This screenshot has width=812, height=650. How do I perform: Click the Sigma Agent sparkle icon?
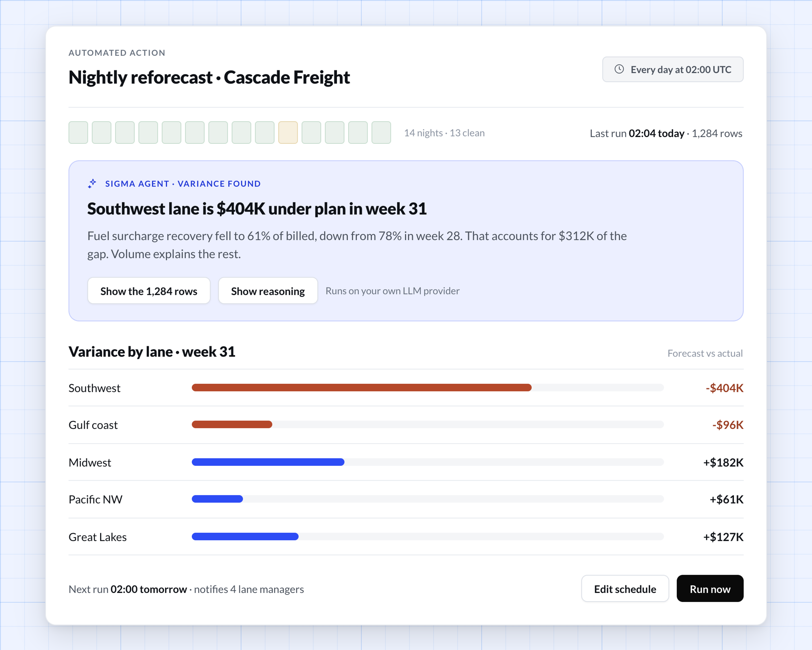92,183
